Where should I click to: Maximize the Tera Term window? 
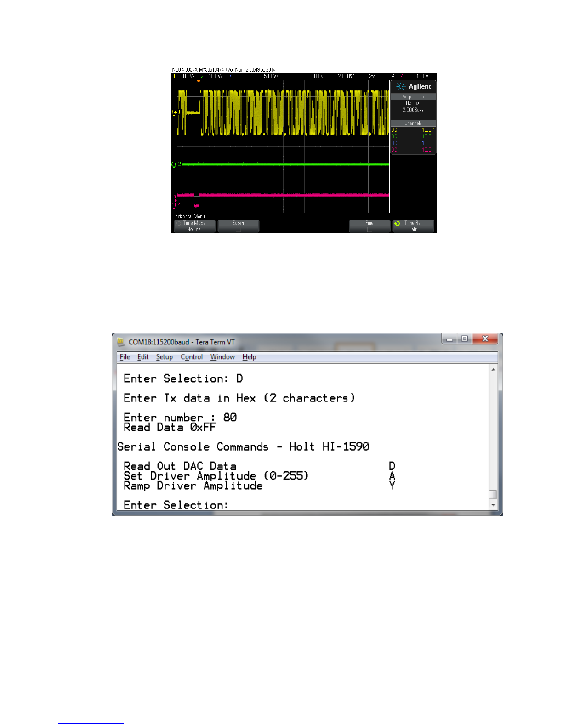click(x=464, y=339)
